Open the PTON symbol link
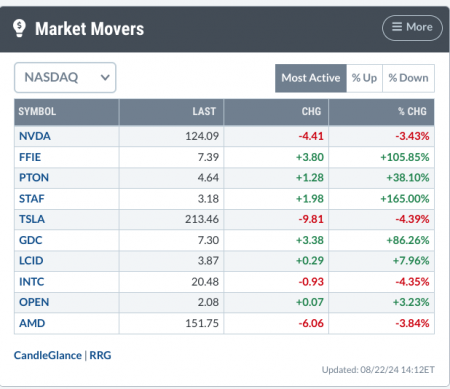This screenshot has width=450, height=389. [34, 178]
